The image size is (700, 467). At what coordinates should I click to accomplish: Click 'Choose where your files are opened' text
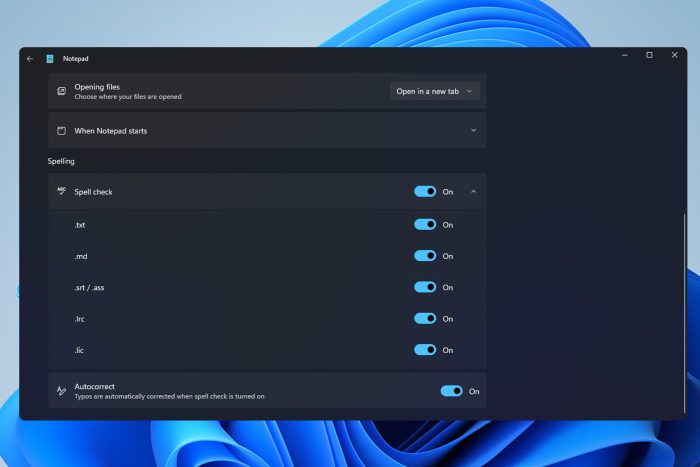coord(128,96)
